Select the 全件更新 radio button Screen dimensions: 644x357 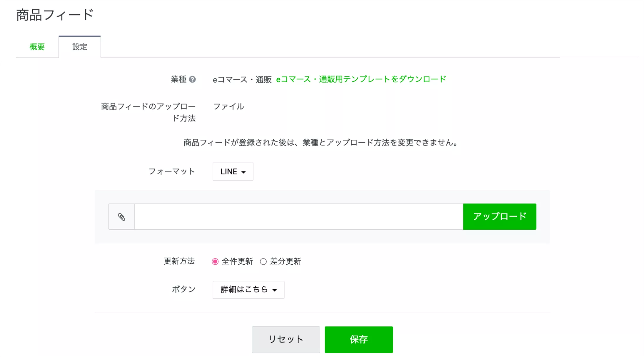(215, 261)
